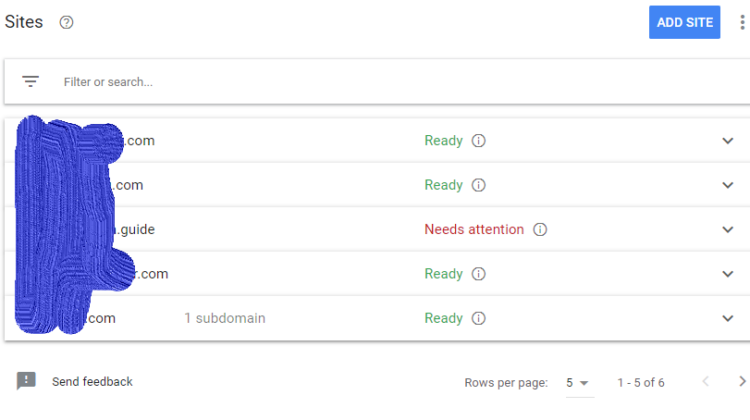Click the ADD SITE button

tap(684, 23)
